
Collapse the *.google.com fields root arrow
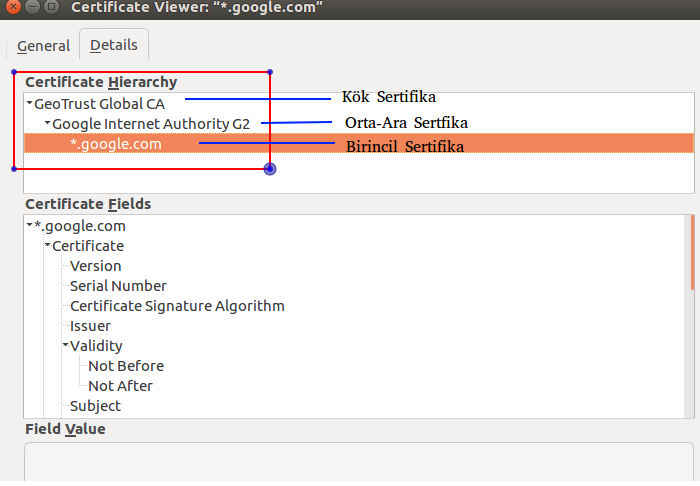coord(29,224)
